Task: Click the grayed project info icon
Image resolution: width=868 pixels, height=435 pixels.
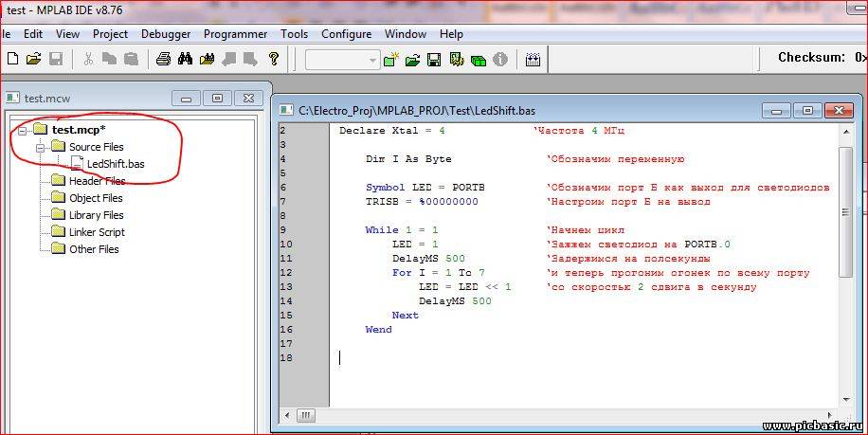Action: coord(500,59)
